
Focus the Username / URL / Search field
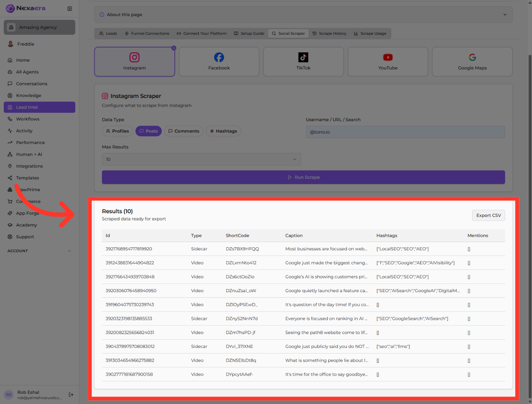(x=406, y=132)
